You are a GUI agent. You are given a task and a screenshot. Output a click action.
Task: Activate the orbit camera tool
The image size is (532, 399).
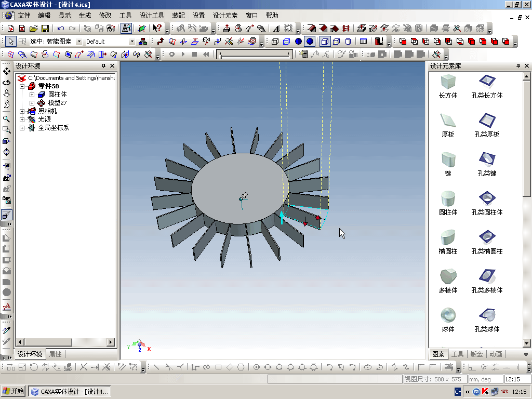6,83
